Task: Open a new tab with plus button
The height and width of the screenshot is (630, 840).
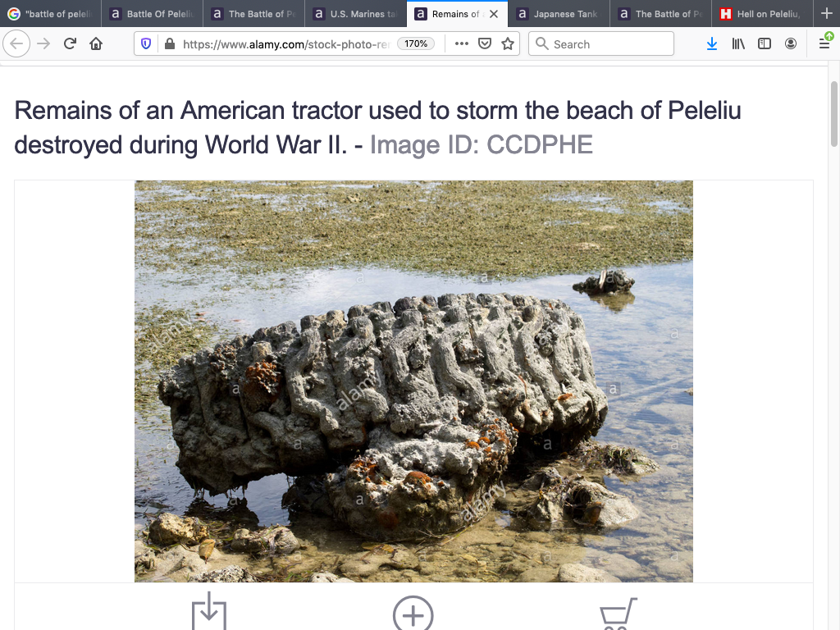Action: pyautogui.click(x=827, y=13)
